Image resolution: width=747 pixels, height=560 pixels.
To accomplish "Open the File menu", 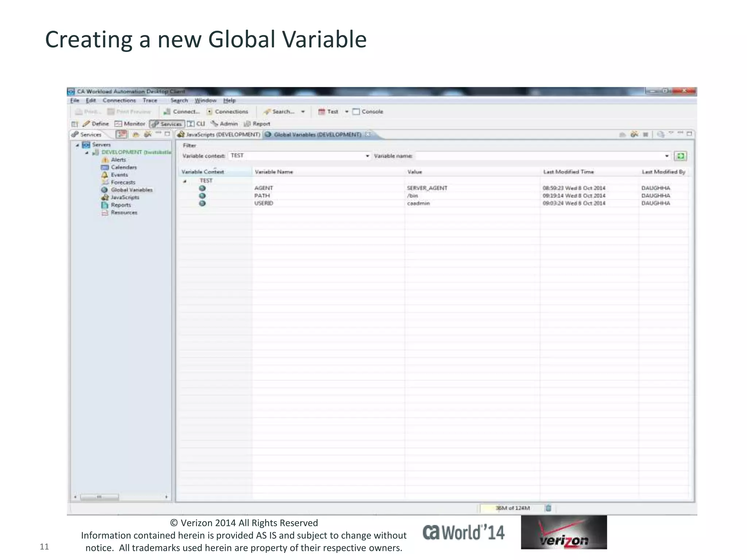I will click(75, 100).
